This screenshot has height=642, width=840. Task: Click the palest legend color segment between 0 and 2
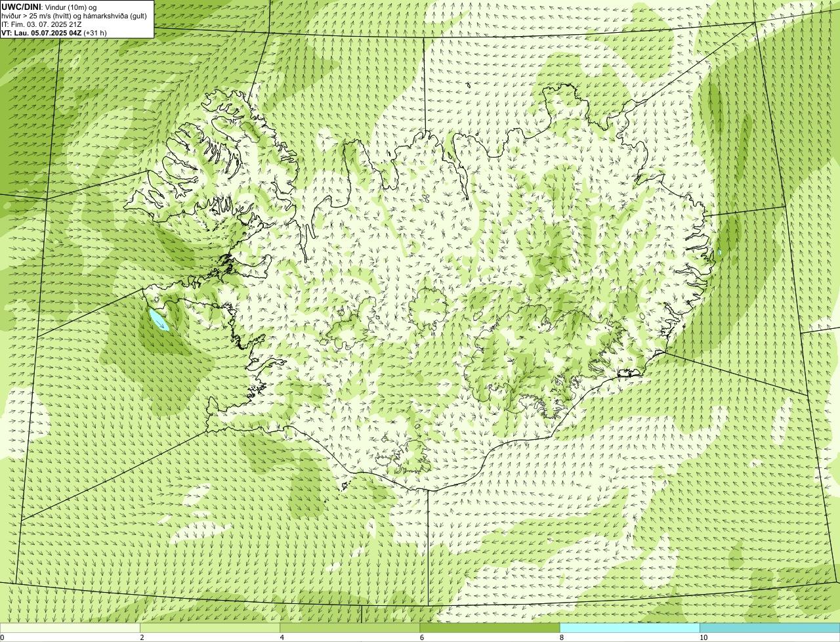[x=70, y=628]
